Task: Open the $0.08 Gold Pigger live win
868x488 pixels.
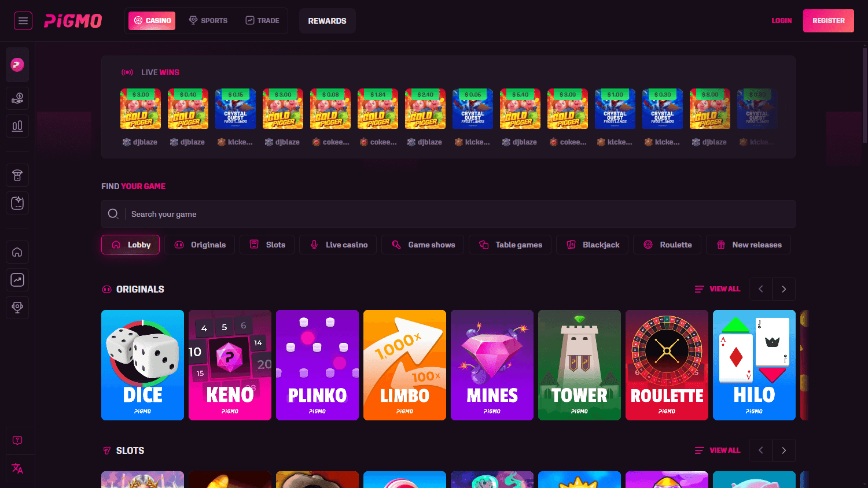Action: [x=330, y=109]
